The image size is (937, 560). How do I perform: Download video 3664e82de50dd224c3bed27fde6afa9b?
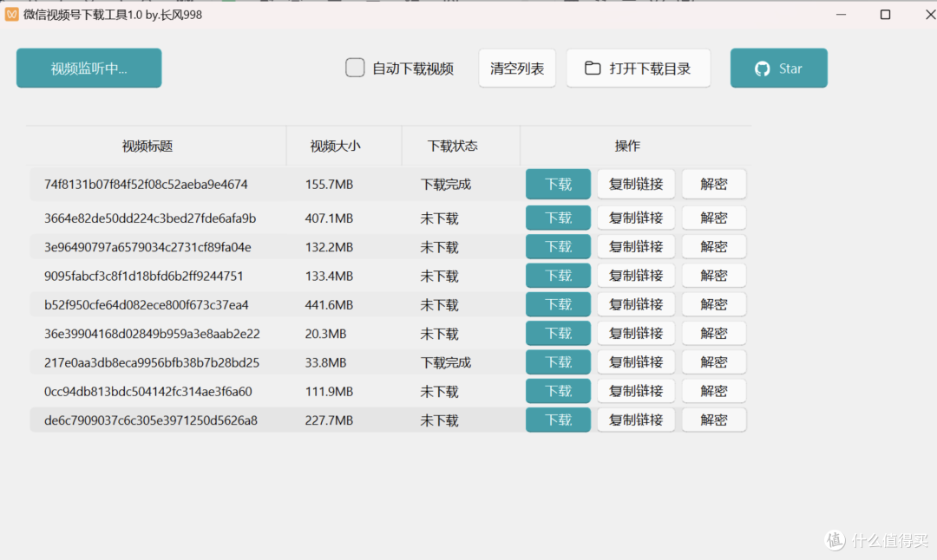click(x=558, y=218)
